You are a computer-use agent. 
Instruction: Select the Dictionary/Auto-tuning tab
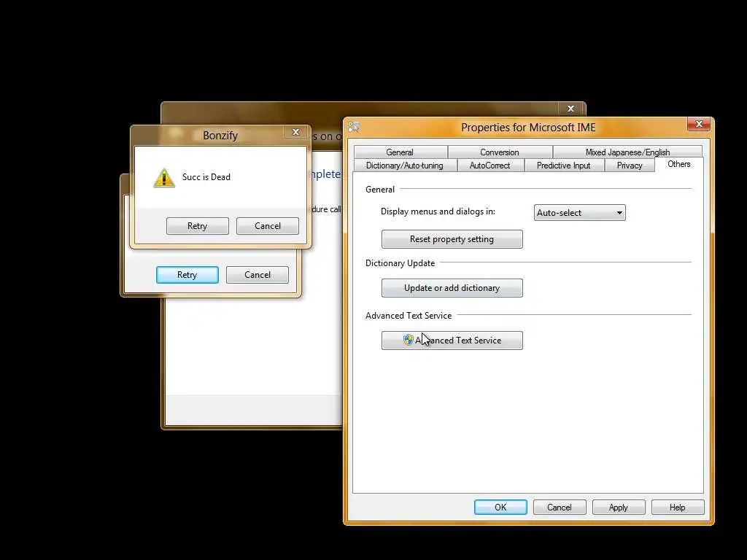point(405,166)
